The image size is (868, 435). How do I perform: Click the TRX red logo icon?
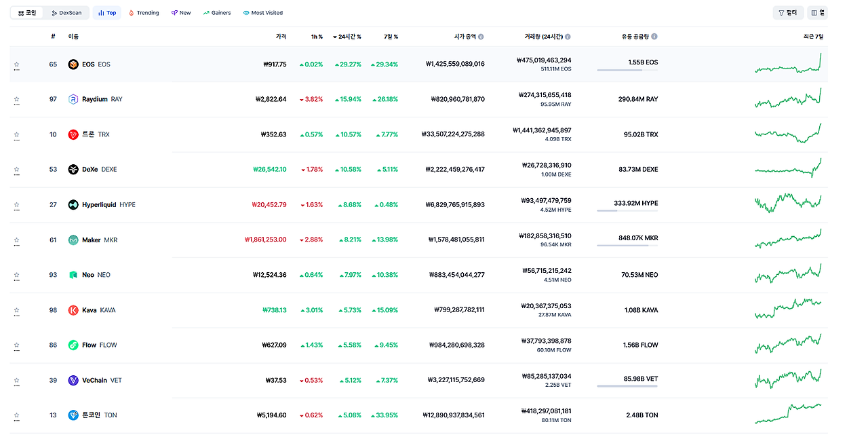pos(73,134)
